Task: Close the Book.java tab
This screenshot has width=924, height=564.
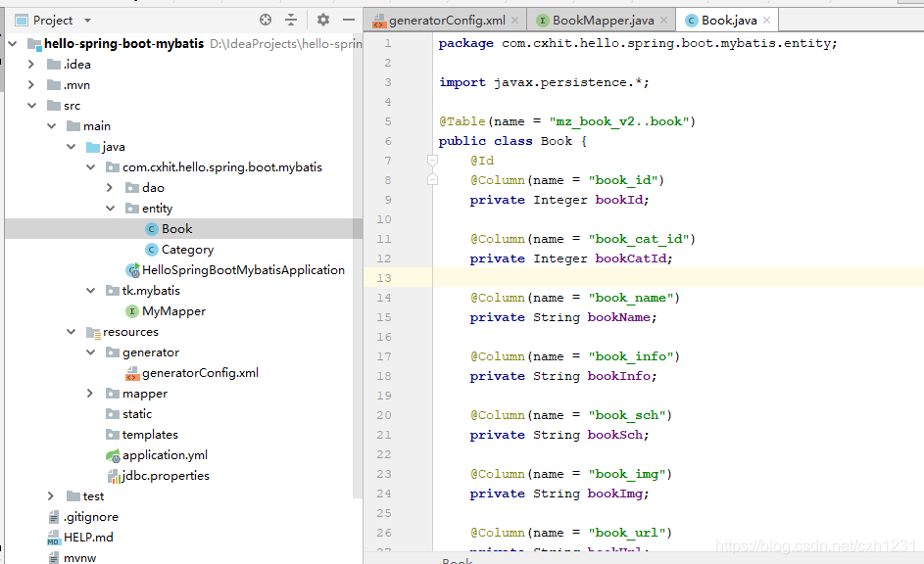Action: pos(766,20)
